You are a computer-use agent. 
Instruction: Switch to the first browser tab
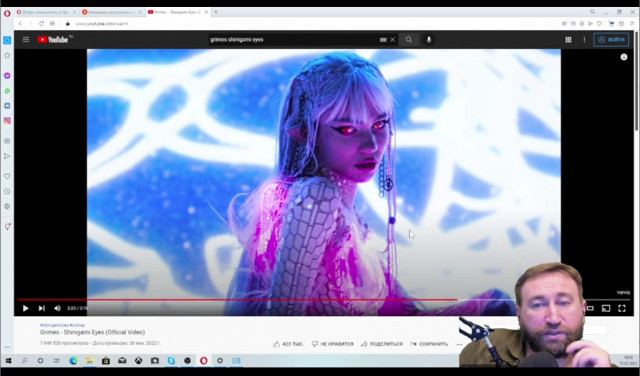(46, 12)
